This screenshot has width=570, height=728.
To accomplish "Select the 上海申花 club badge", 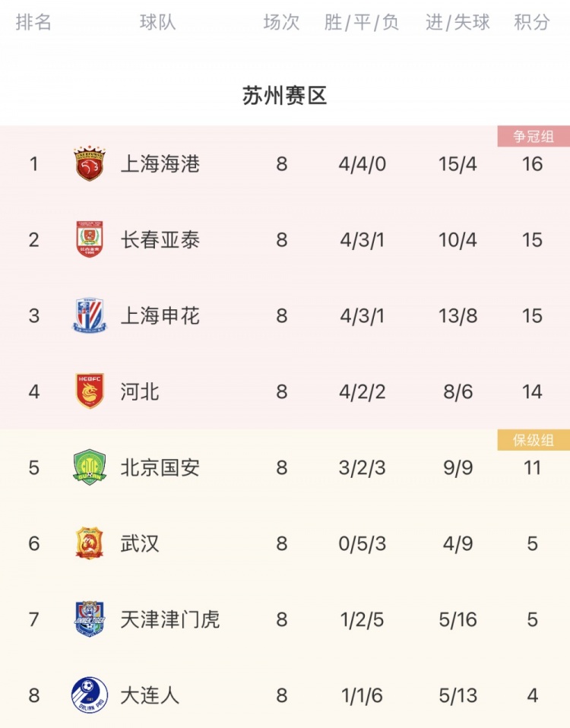I will click(90, 315).
